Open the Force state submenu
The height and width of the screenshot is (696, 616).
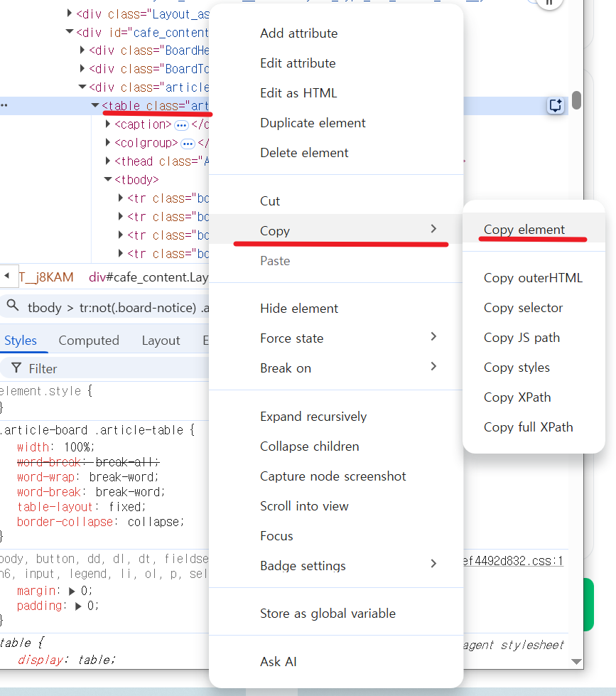point(336,338)
